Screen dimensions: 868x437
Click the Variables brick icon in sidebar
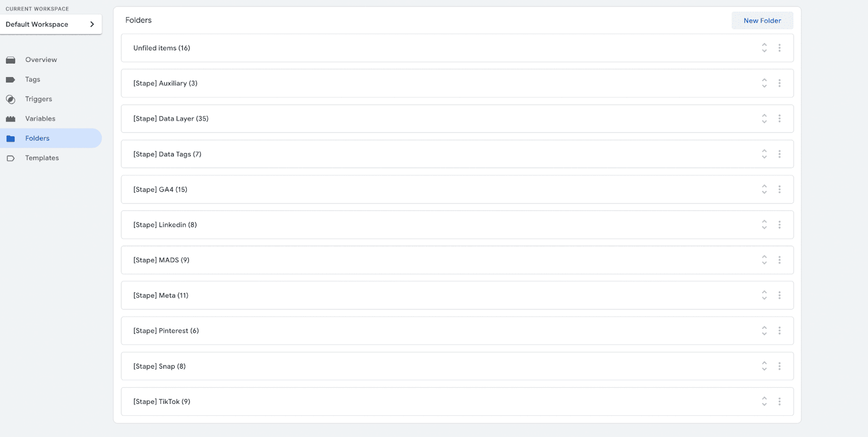(x=10, y=119)
